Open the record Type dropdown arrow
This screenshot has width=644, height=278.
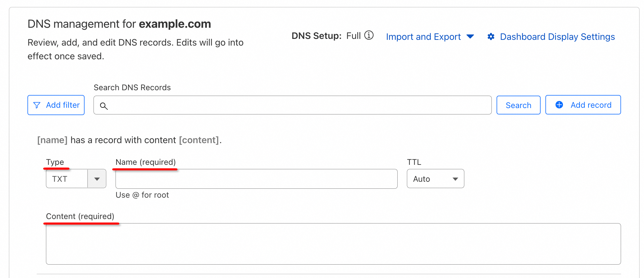tap(97, 179)
